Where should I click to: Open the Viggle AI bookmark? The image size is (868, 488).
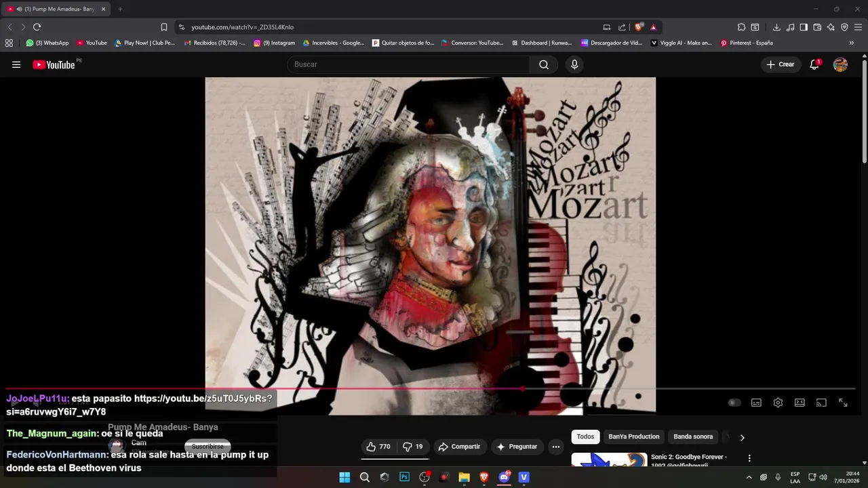tap(682, 43)
